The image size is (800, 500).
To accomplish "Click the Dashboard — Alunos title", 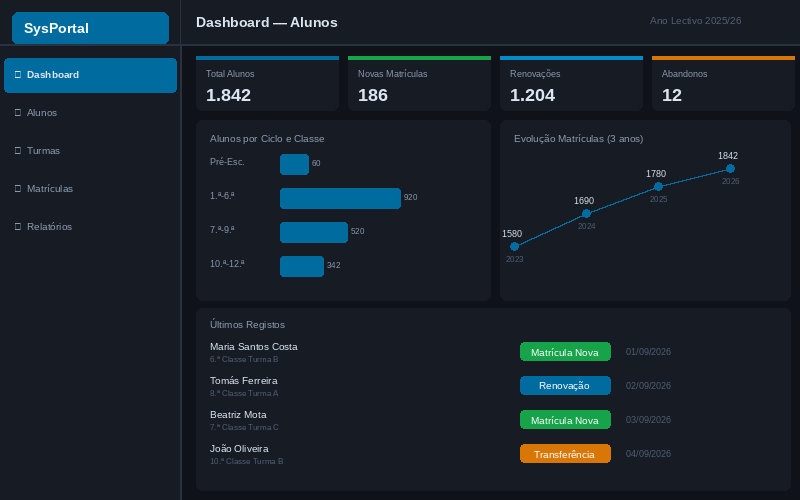I will tap(267, 22).
